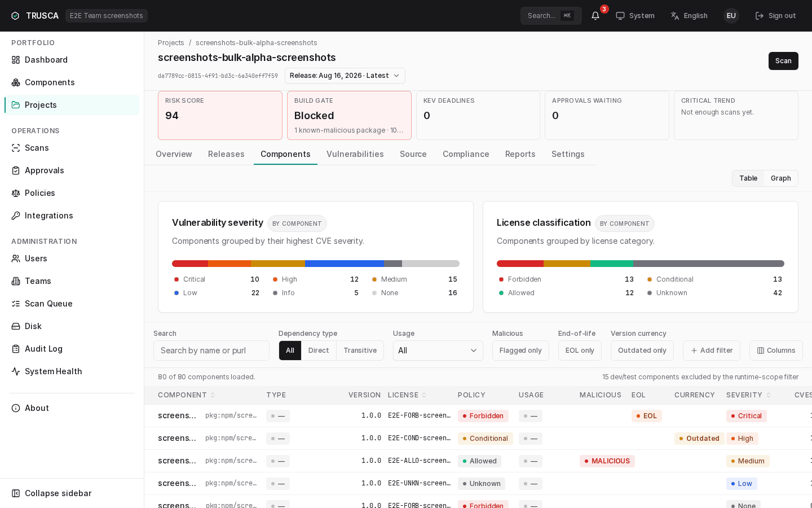Click the Dashboard sidebar icon

[x=16, y=60]
